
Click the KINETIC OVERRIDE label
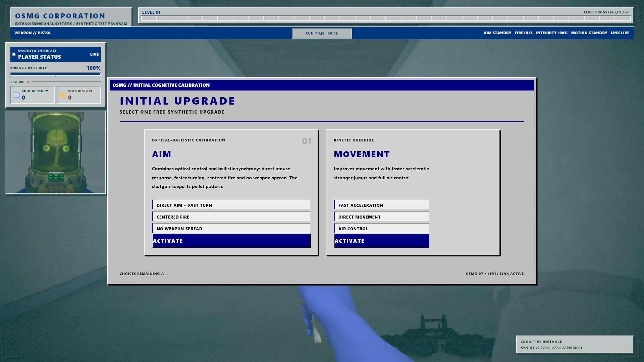click(x=354, y=140)
